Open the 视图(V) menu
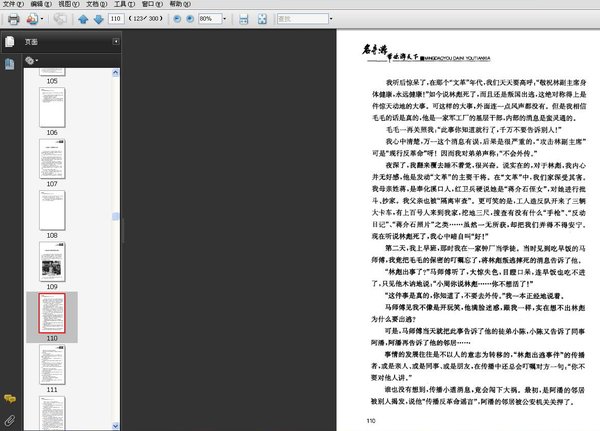This screenshot has width=600, height=431. click(64, 4)
